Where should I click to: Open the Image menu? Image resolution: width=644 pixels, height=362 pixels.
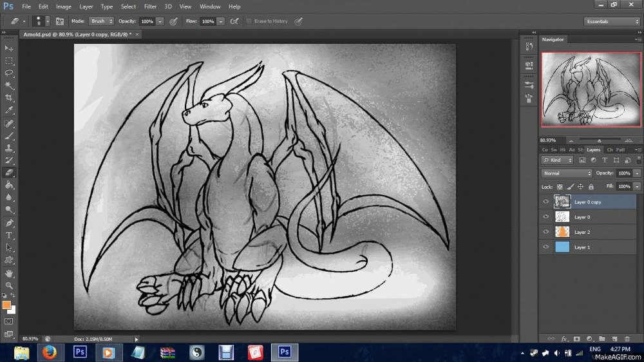click(63, 6)
